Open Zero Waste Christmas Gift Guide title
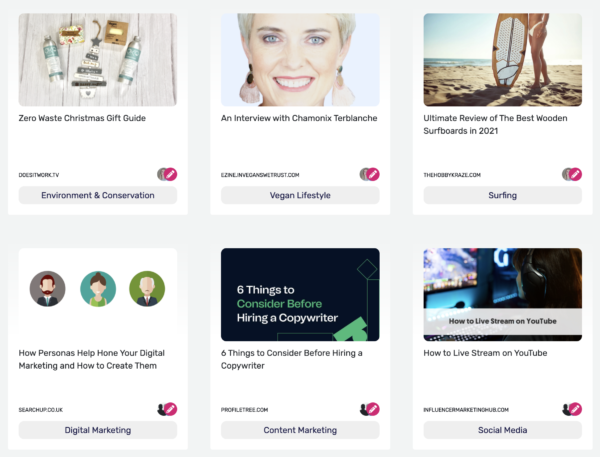 (82, 118)
